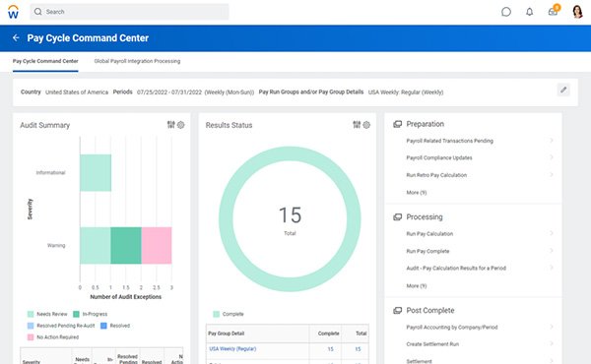Click the 'Results Status' panel title
Viewport: 591px width, 364px height.
[229, 125]
